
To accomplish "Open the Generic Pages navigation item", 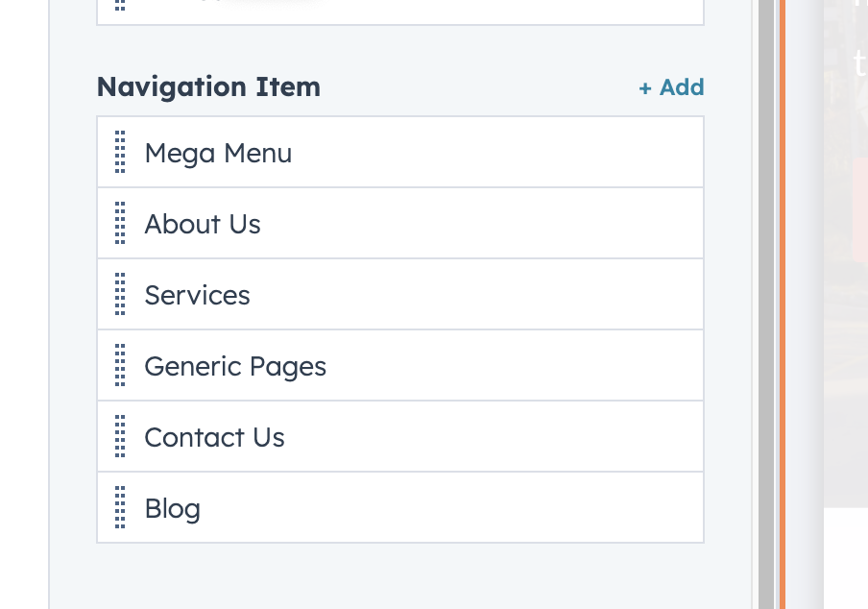I will point(235,366).
